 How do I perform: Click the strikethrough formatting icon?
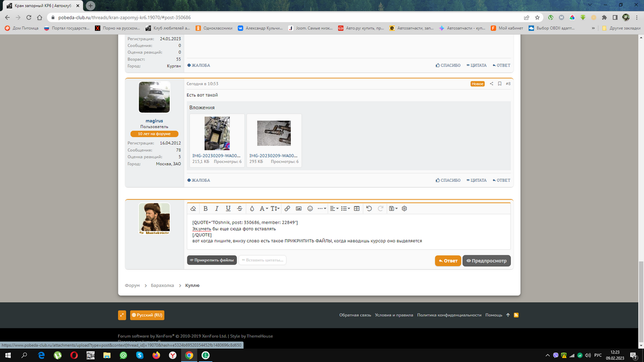click(239, 209)
